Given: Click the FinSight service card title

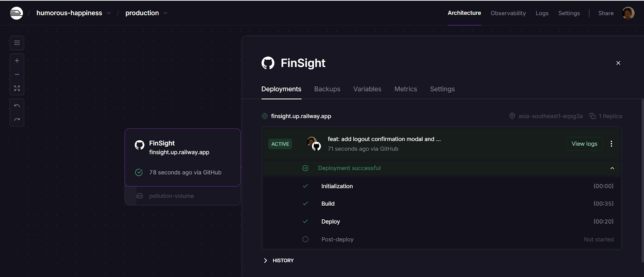Looking at the screenshot, I should 162,143.
